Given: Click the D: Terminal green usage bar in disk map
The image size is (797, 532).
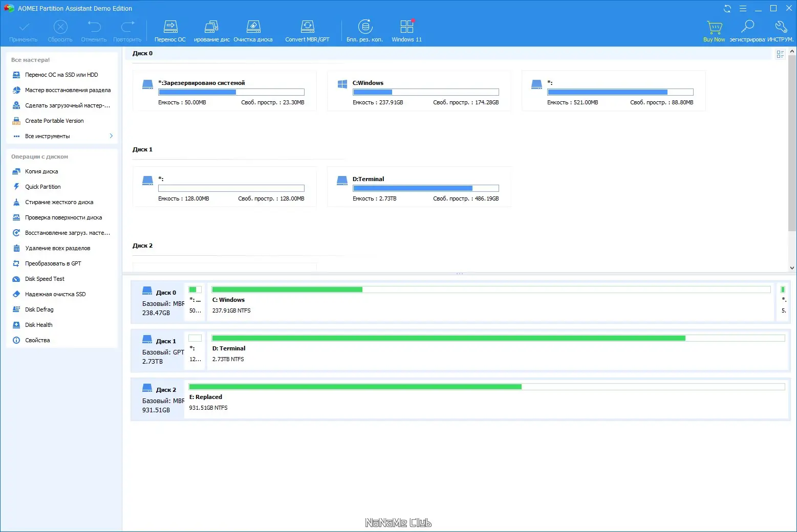Looking at the screenshot, I should (448, 338).
